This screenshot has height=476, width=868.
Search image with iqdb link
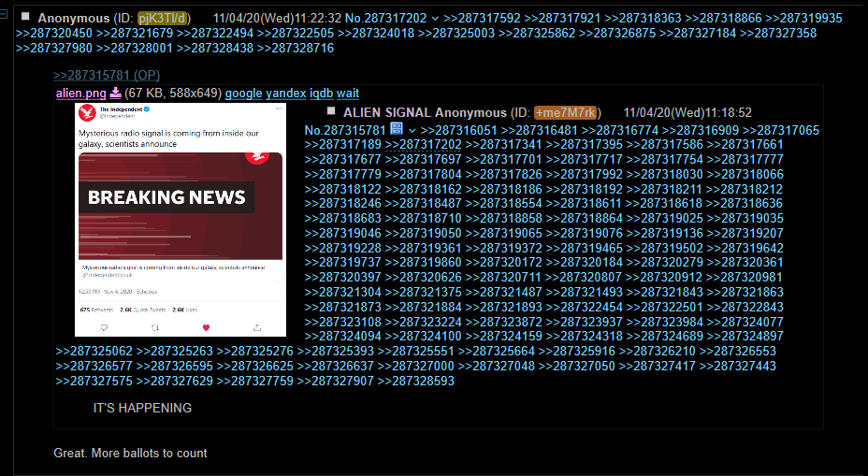321,93
